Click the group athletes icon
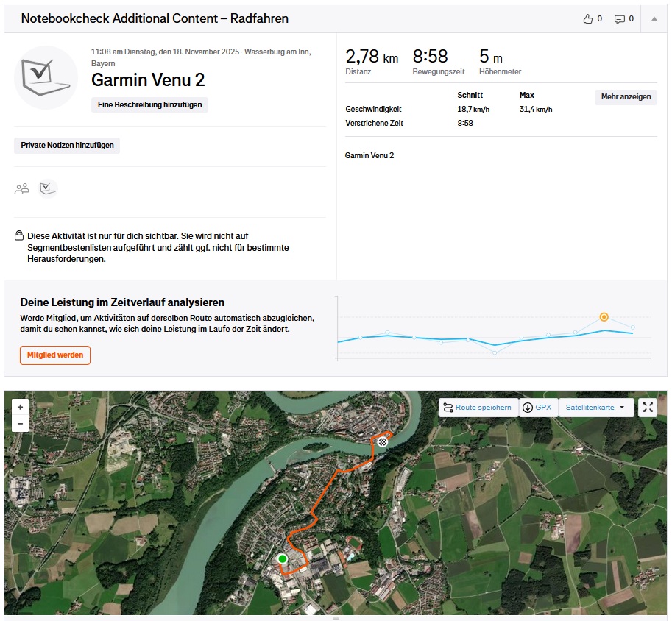Viewport: 672px width, 621px height. [x=22, y=189]
